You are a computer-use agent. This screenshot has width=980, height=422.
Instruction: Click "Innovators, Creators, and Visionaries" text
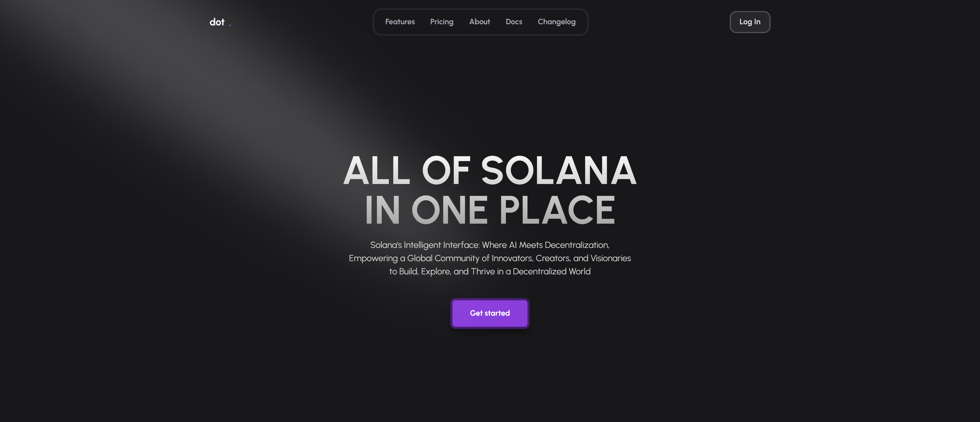click(x=561, y=259)
